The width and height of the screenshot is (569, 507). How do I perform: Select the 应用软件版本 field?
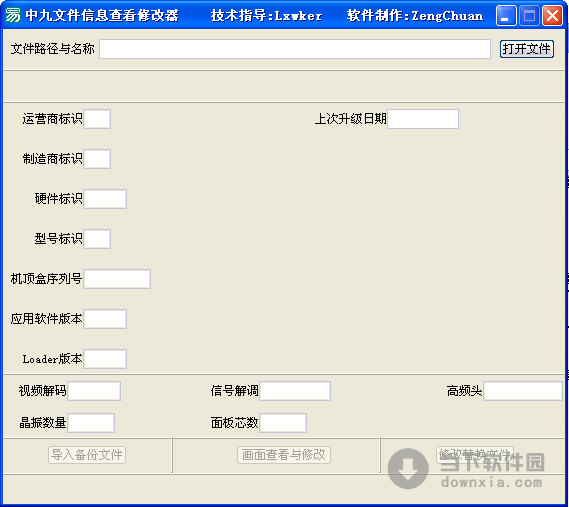click(105, 319)
